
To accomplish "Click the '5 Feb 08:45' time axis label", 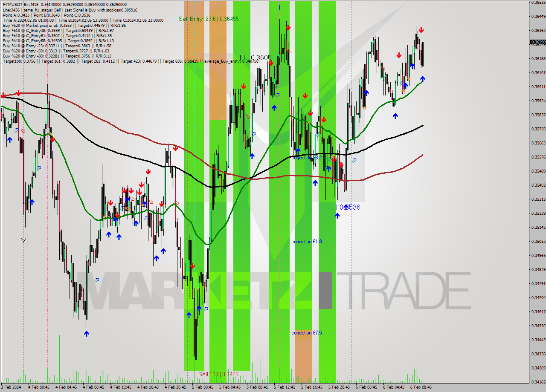I will point(257,387).
